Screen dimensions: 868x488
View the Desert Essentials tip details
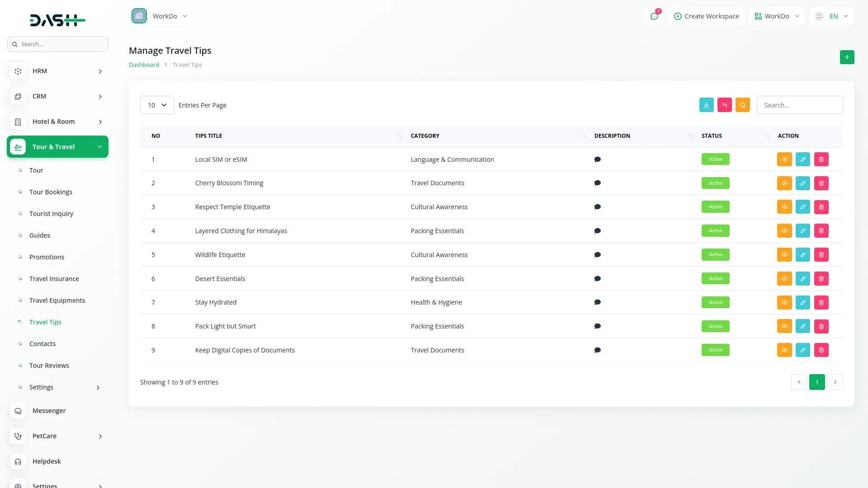pyautogui.click(x=784, y=279)
